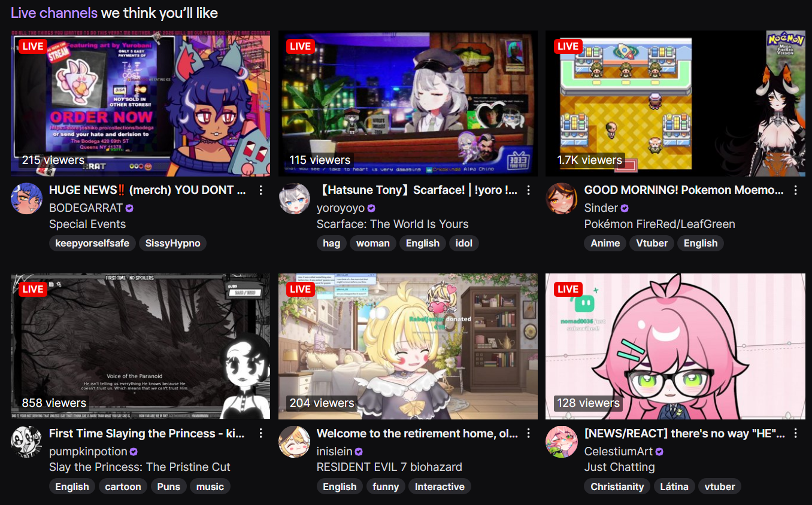Open Pokemon stream thumbnail with 1.7K viewers
The height and width of the screenshot is (505, 812).
(x=675, y=104)
